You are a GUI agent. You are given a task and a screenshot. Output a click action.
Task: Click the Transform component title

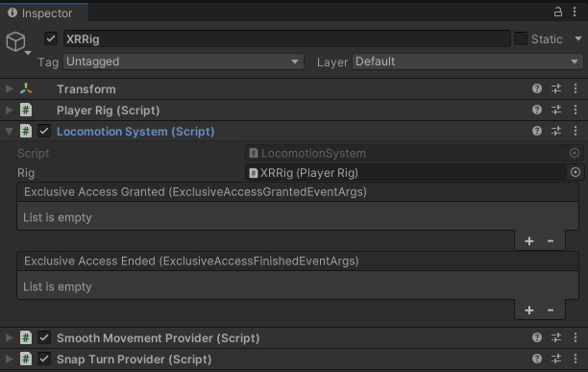(x=86, y=89)
